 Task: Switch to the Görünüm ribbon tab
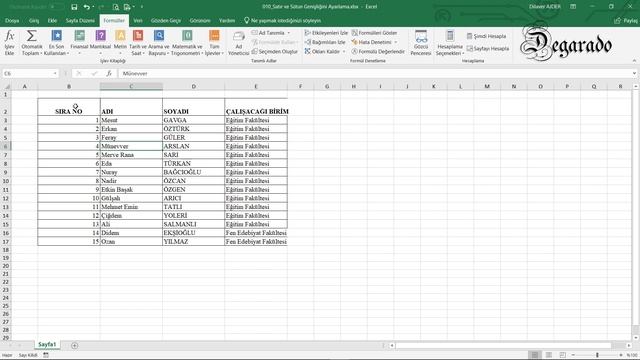(x=200, y=20)
